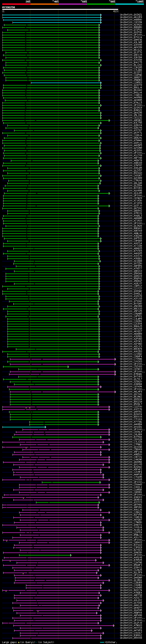Click hit text UniRef100_Q17VL7

click(131, 379)
